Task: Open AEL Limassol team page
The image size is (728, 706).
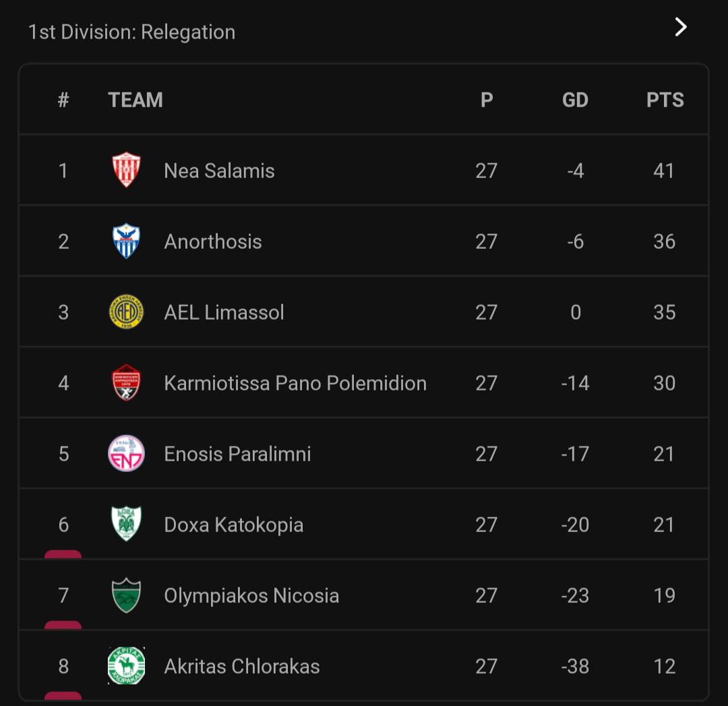Action: coord(224,312)
